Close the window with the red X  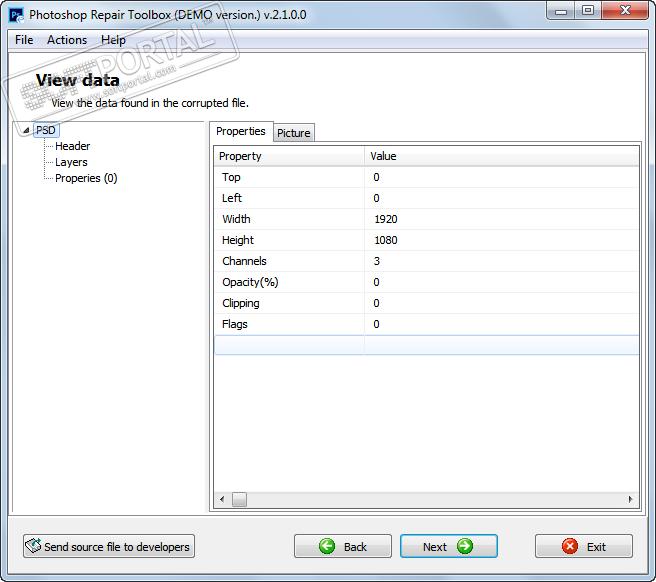(625, 11)
